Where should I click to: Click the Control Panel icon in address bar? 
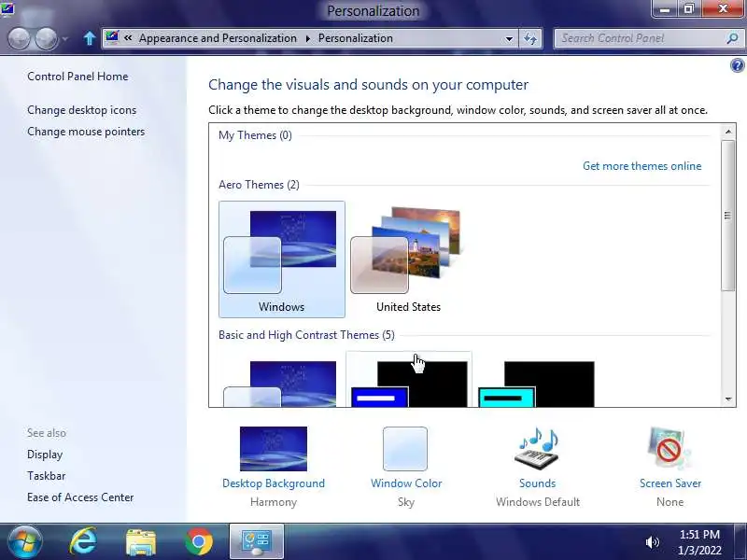[112, 37]
